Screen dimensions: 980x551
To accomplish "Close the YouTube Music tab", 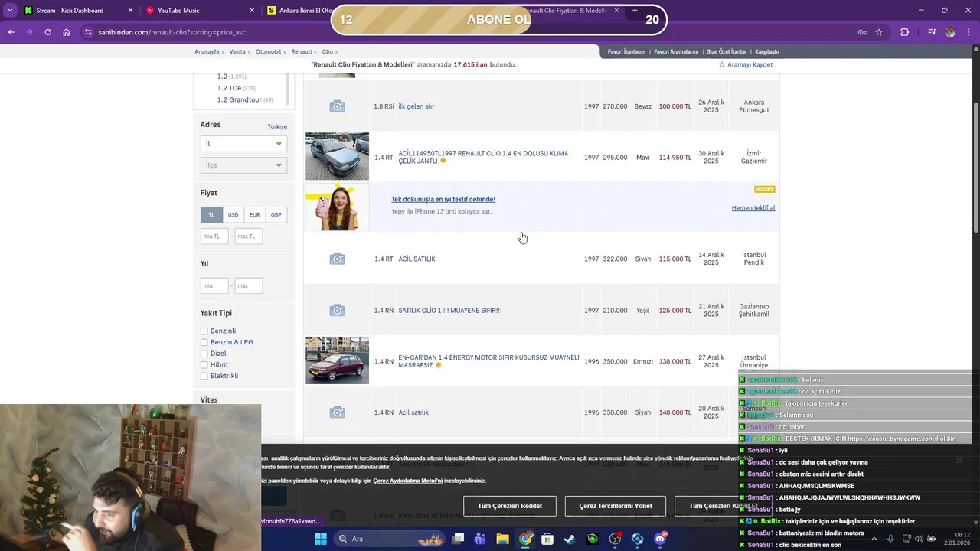I will pos(252,11).
